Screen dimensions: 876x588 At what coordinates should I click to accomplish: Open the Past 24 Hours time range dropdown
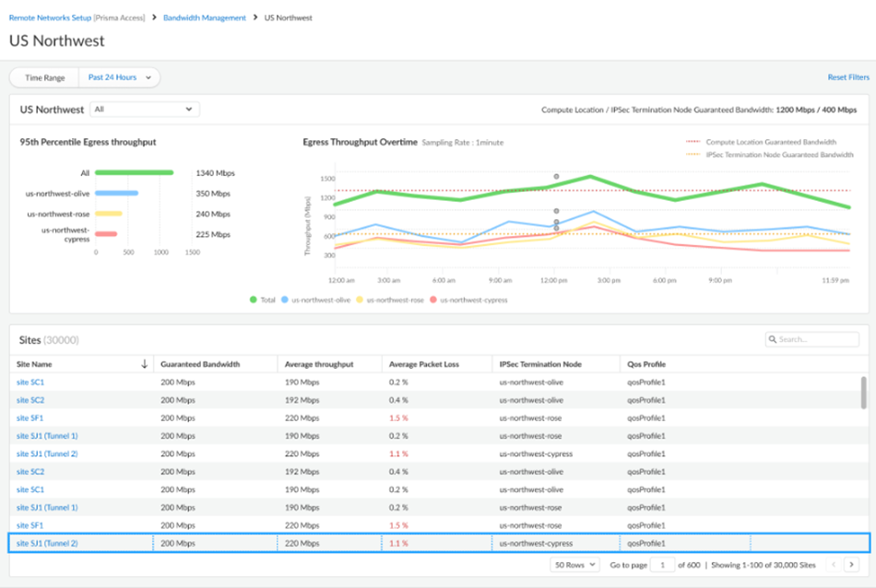point(119,77)
